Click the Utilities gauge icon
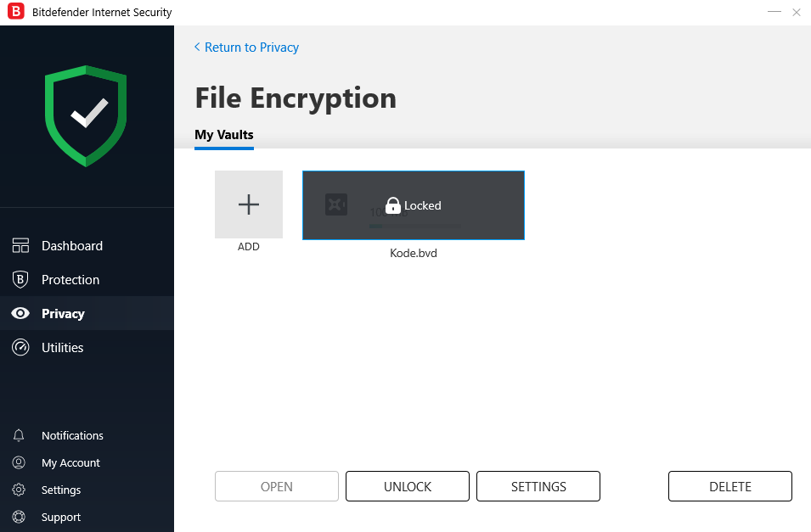Viewport: 811px width, 532px height. [x=20, y=347]
